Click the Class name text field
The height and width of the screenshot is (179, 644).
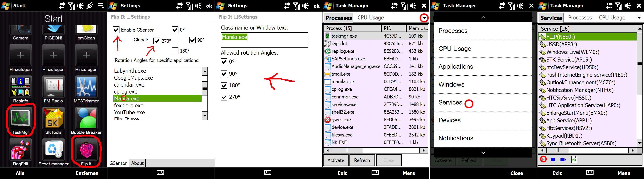(264, 40)
